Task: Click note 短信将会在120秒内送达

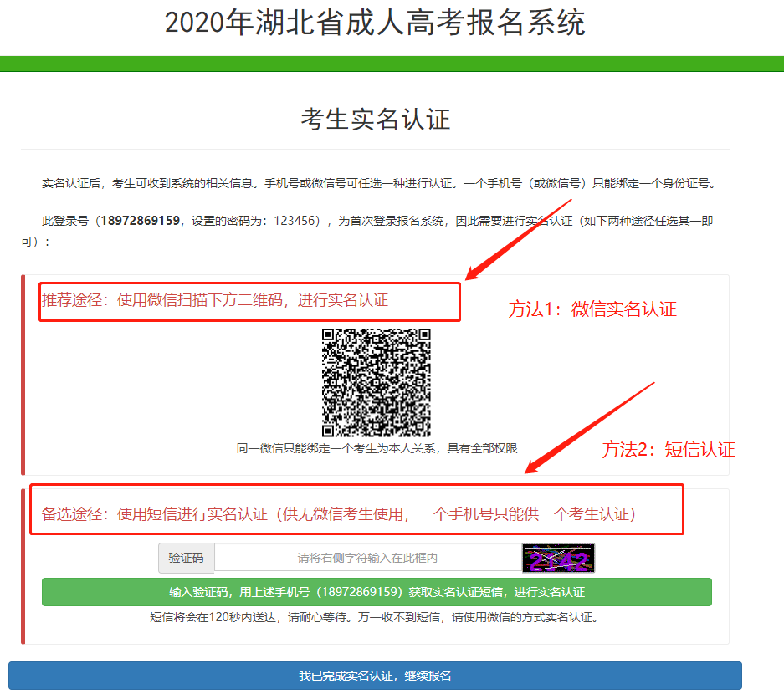Action: [213, 617]
